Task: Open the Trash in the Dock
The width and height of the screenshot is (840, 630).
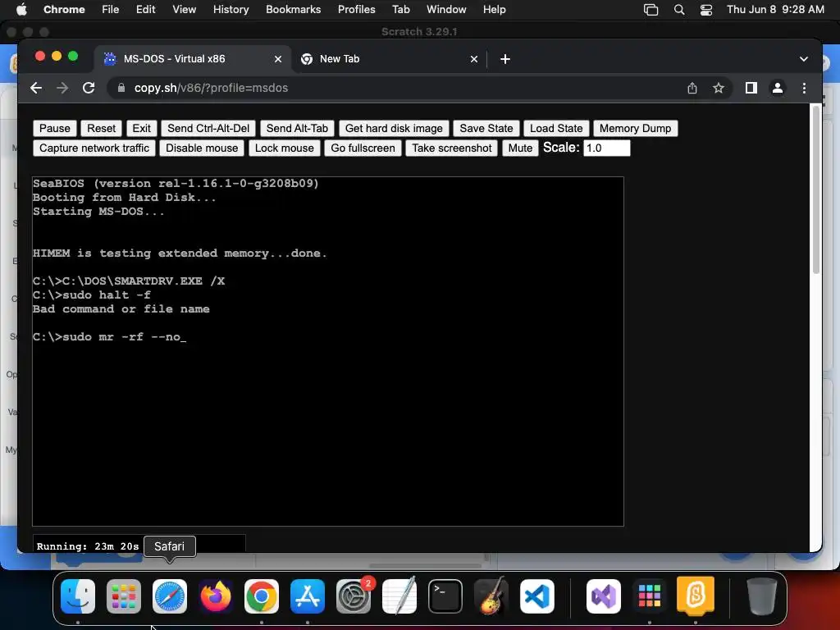Action: [762, 596]
